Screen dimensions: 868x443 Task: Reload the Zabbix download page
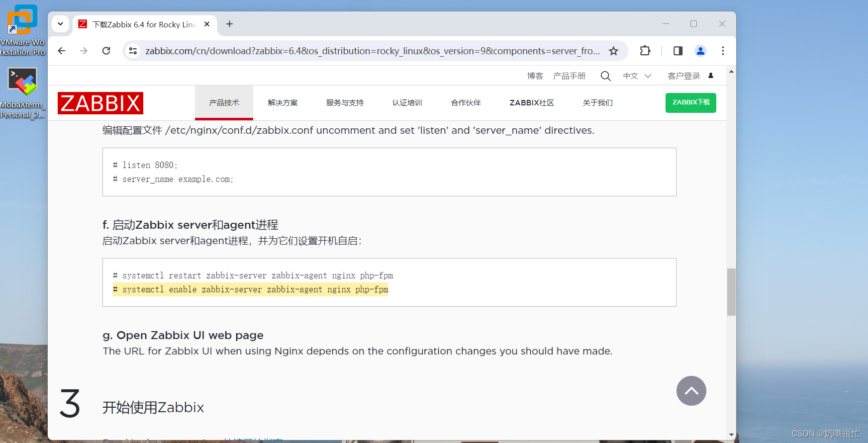tap(106, 51)
